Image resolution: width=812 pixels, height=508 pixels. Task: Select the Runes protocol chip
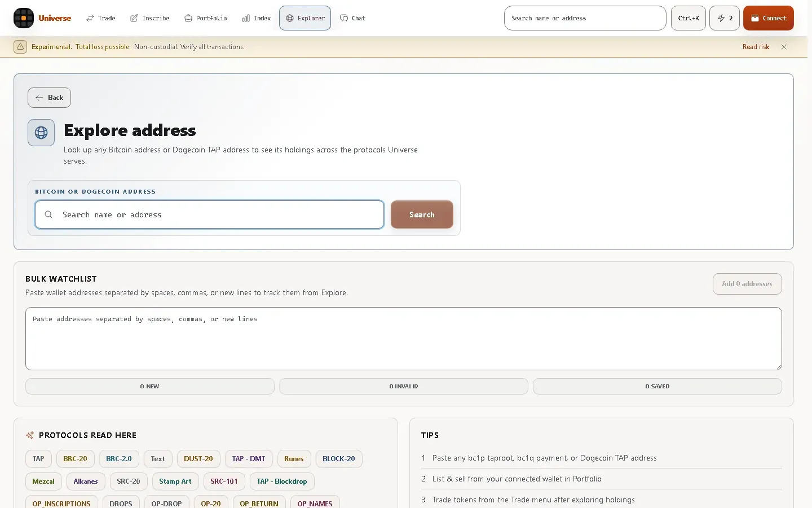[x=294, y=459]
